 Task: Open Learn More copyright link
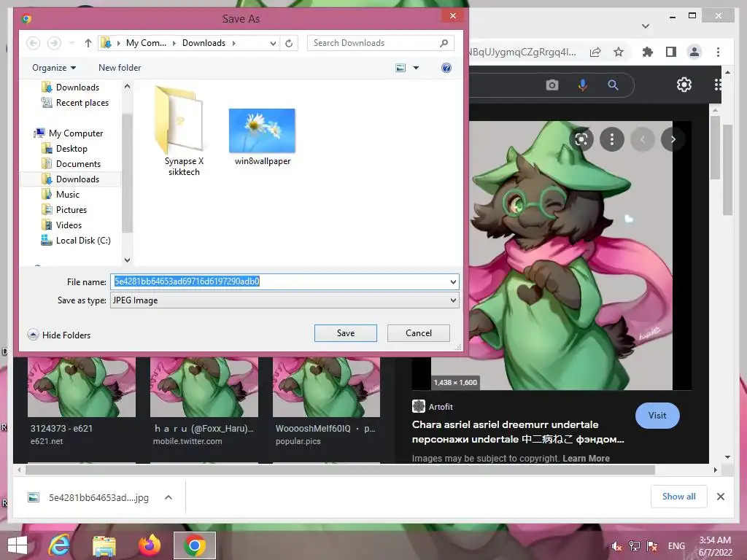click(x=586, y=458)
